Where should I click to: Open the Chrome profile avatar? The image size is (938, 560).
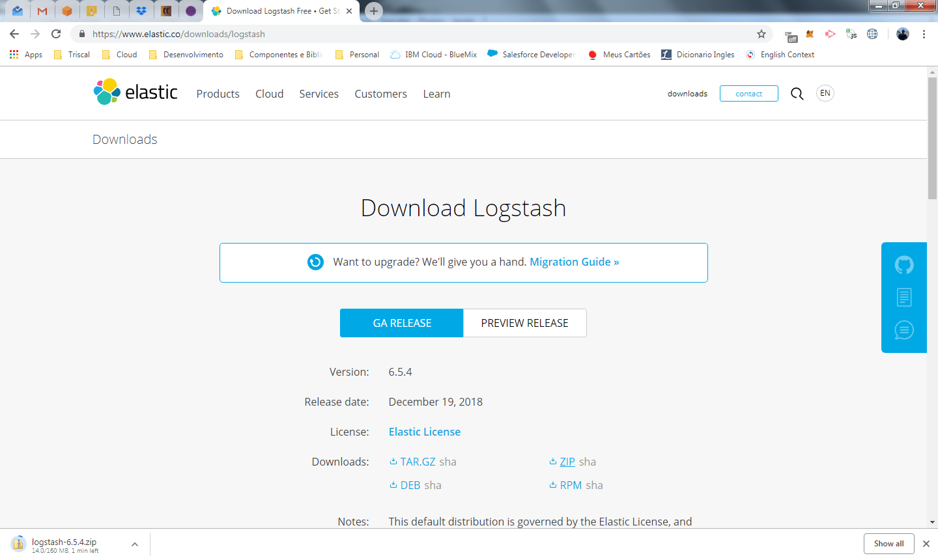click(x=903, y=34)
